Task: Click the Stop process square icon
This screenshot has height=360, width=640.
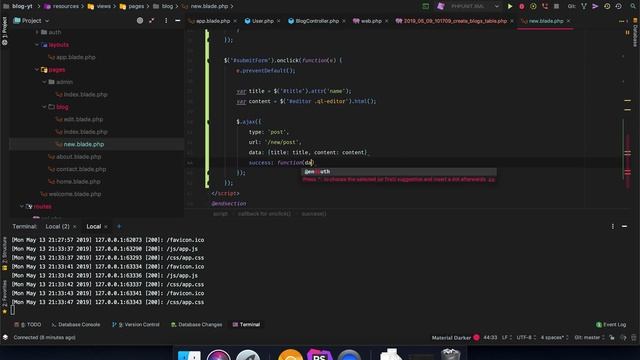Action: pos(556,6)
